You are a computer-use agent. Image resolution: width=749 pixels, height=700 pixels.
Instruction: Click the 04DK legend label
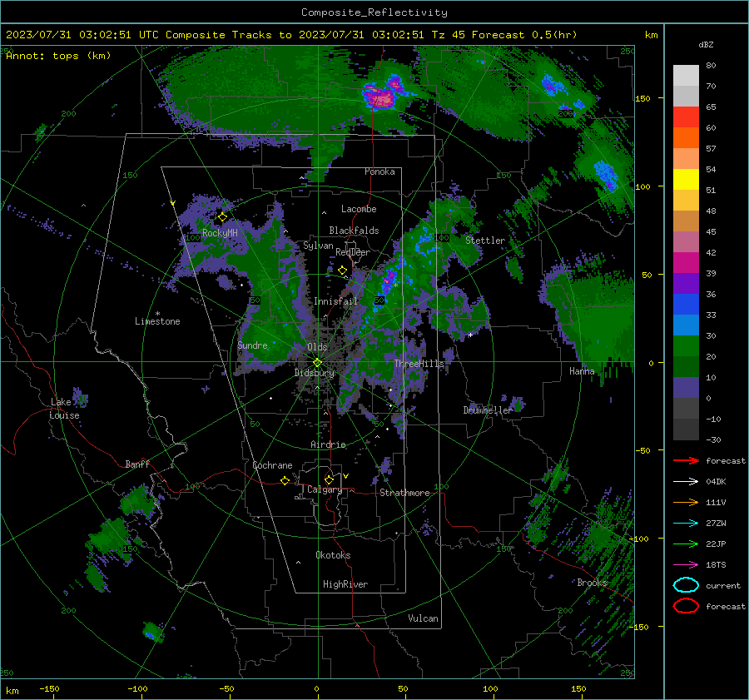pyautogui.click(x=716, y=482)
